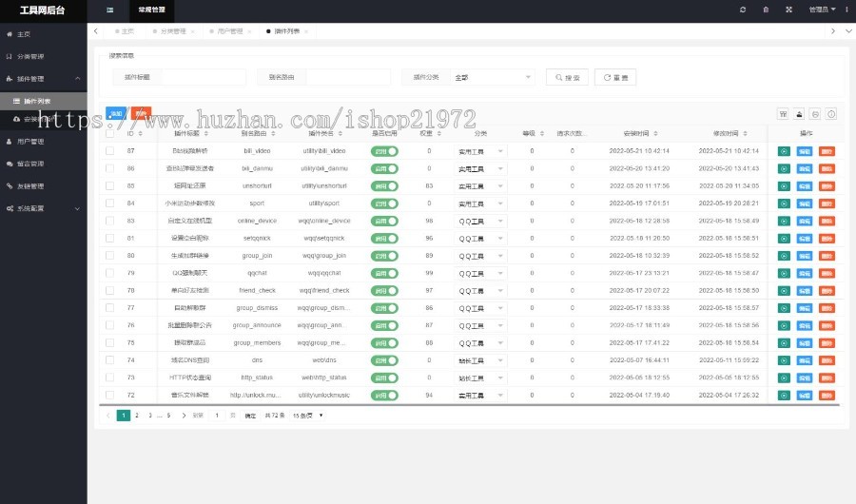Toggle the enable switch for bili_video row

pos(384,151)
